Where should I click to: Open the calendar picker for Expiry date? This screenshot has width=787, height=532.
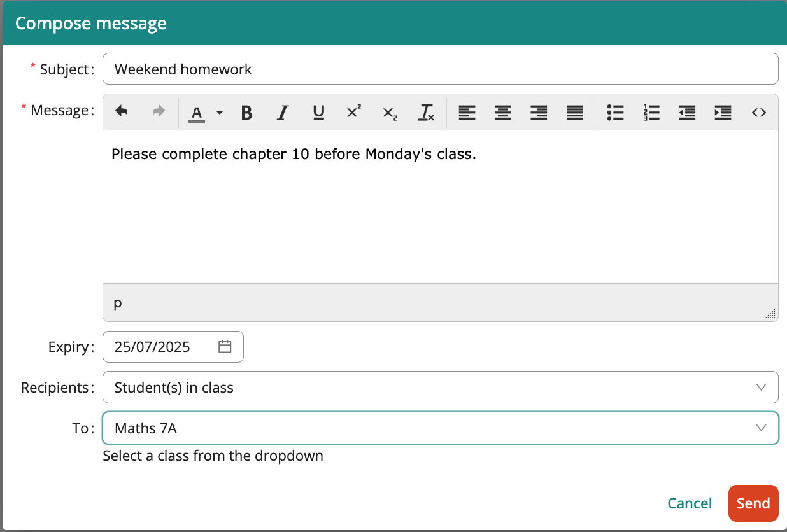(224, 346)
